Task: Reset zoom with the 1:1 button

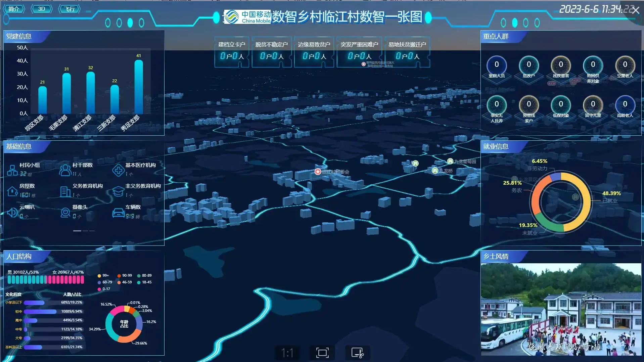Action: click(x=287, y=353)
